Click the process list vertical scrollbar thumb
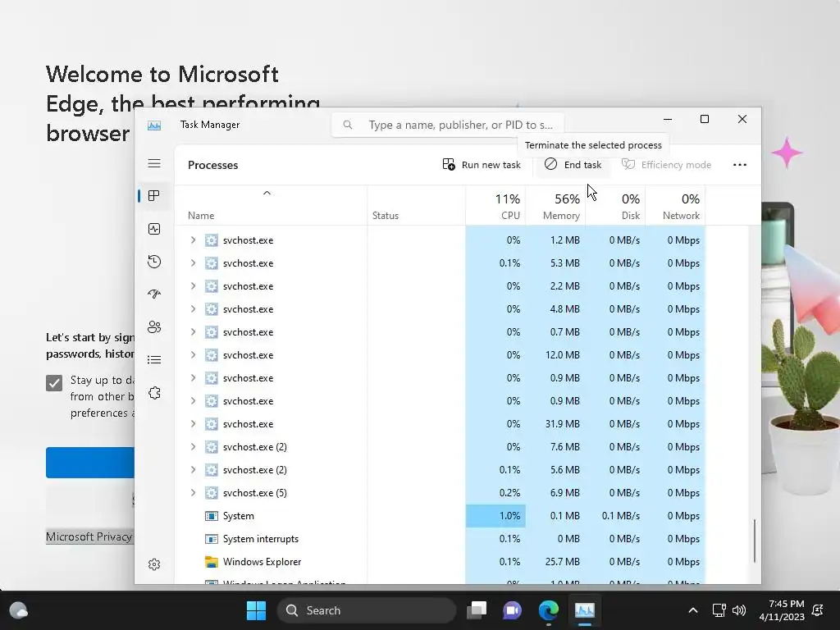The width and height of the screenshot is (840, 630). 755,541
